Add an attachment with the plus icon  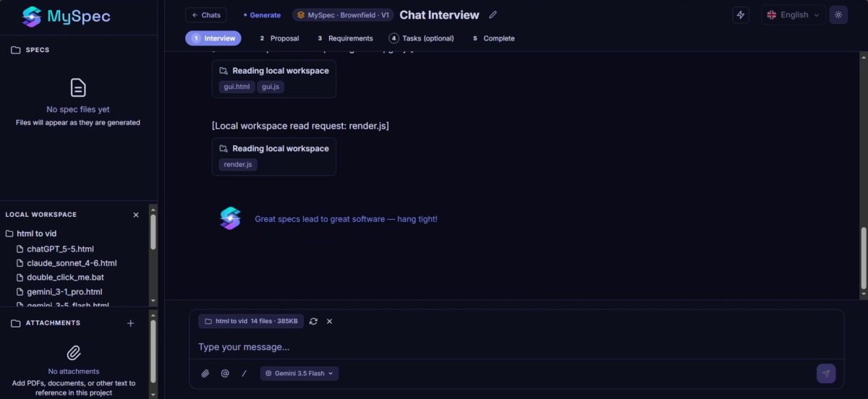click(x=131, y=323)
